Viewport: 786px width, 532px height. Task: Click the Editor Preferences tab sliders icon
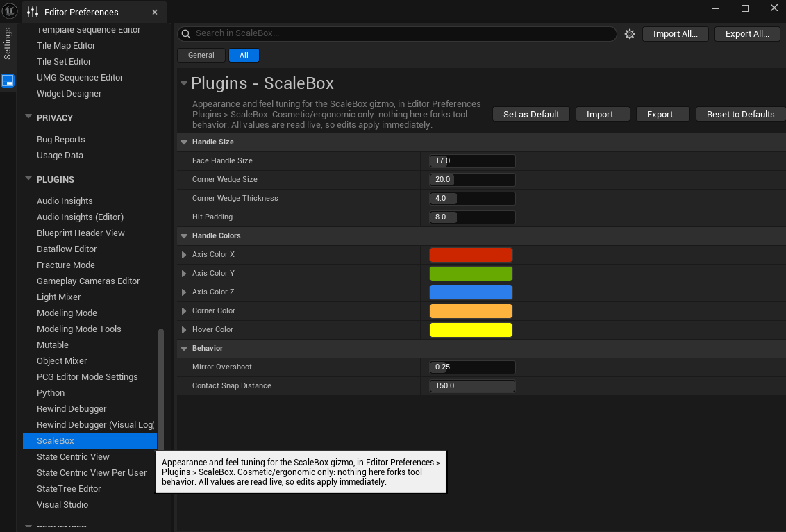point(33,12)
